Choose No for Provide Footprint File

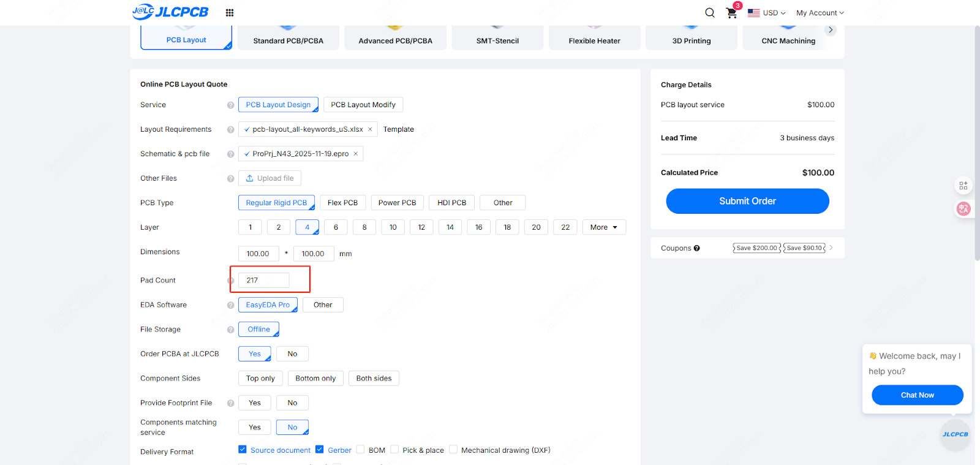tap(292, 403)
